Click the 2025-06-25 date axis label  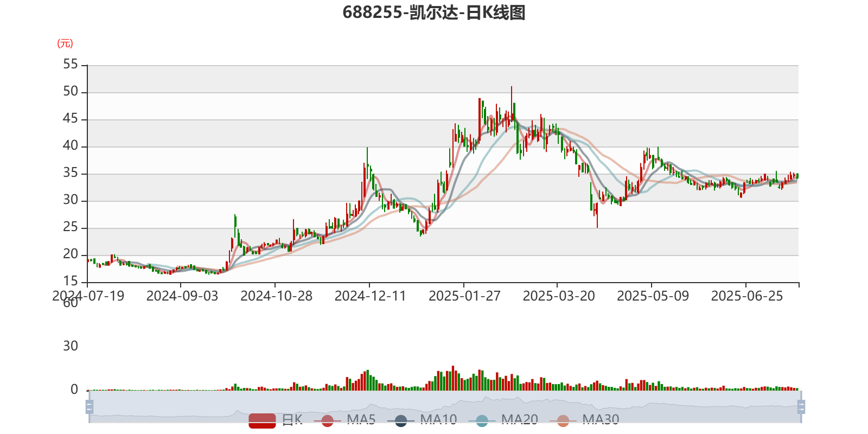pos(747,296)
